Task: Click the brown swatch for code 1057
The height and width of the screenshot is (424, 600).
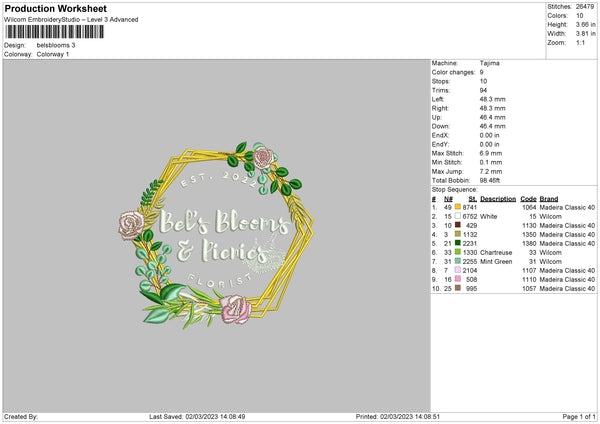Action: (457, 288)
